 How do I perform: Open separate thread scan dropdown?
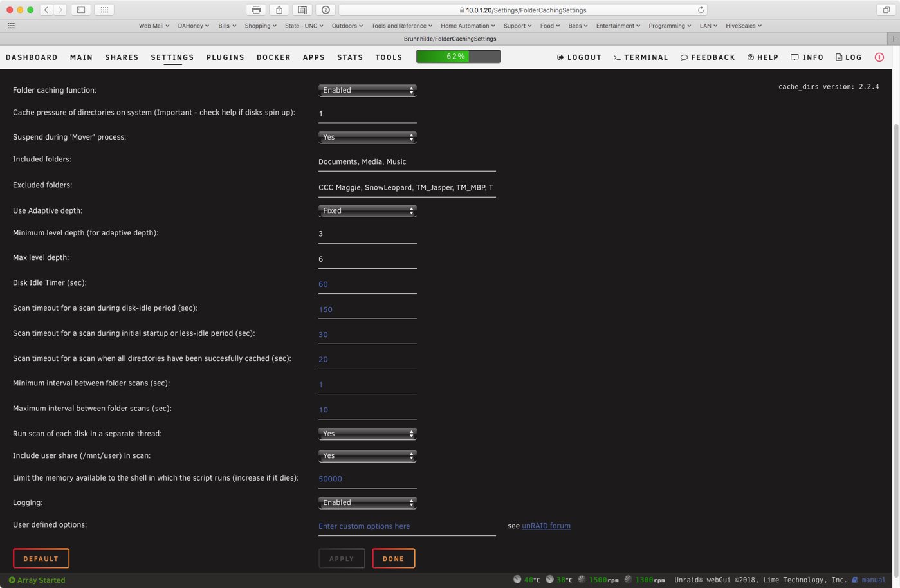click(x=367, y=434)
